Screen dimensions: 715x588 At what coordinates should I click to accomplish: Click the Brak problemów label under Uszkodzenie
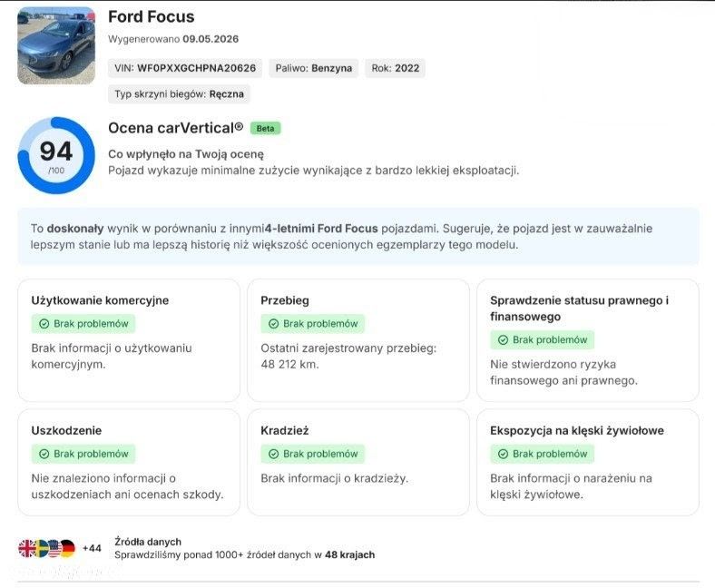pos(92,454)
